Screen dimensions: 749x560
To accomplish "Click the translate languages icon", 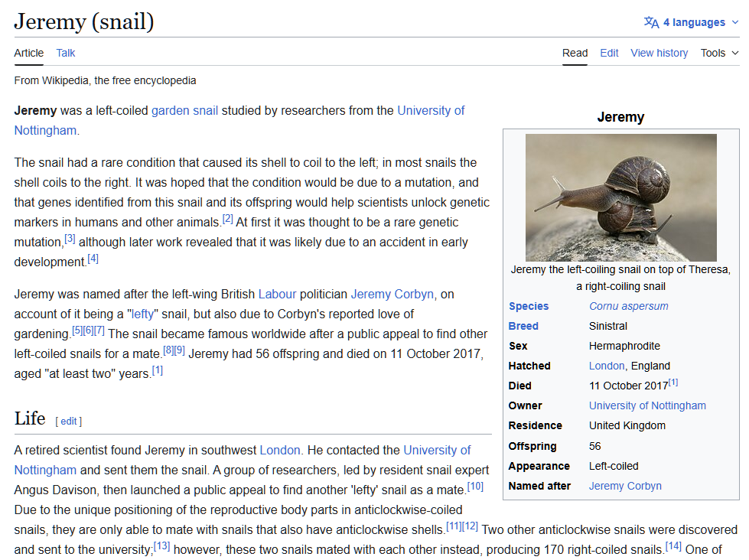I will click(652, 22).
